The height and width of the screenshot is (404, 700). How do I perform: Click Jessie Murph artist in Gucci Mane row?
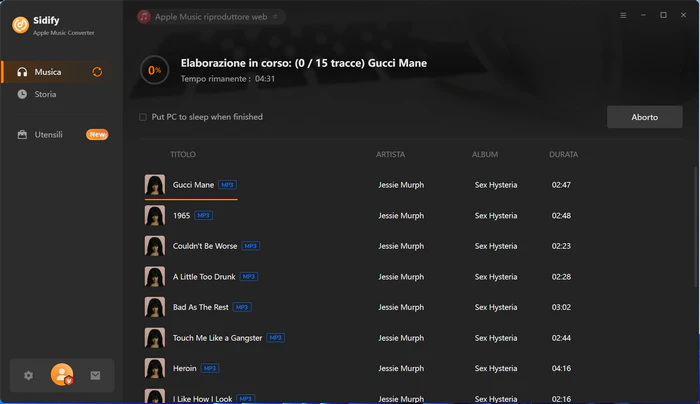[401, 185]
